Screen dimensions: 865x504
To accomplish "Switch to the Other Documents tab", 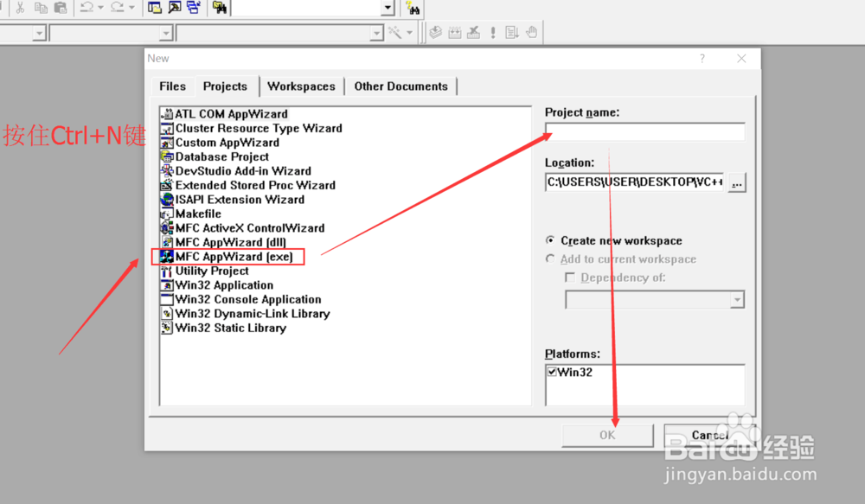I will pyautogui.click(x=401, y=86).
